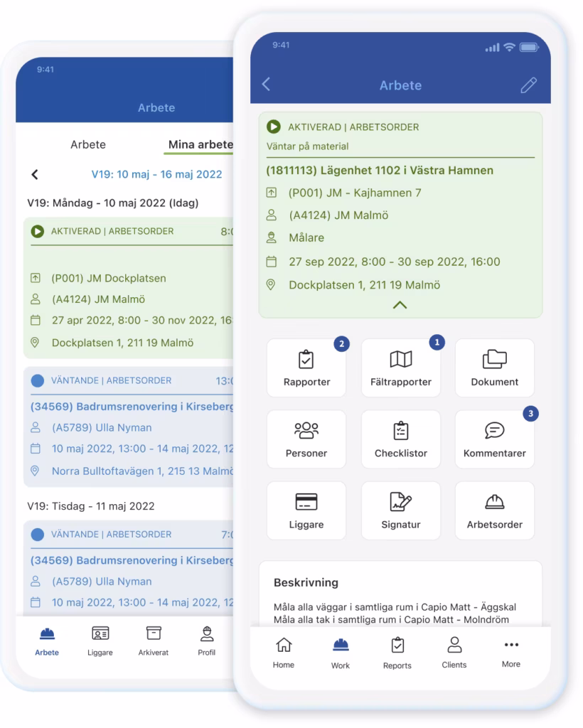Open Signatur tile

pos(400,510)
